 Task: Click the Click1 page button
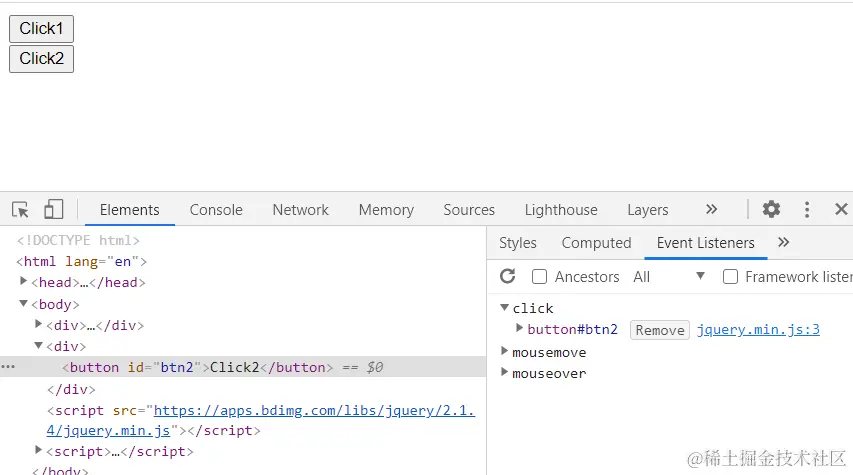click(41, 29)
